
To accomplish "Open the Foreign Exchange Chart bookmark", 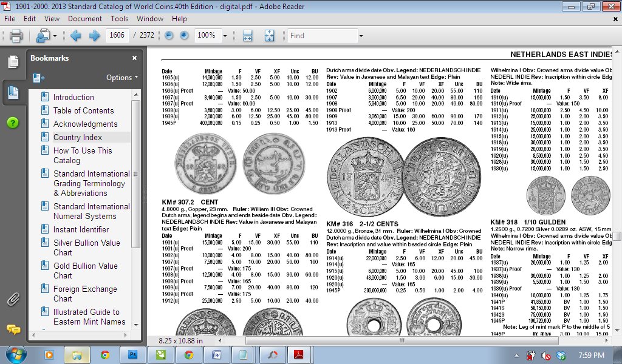I will coord(85,294).
